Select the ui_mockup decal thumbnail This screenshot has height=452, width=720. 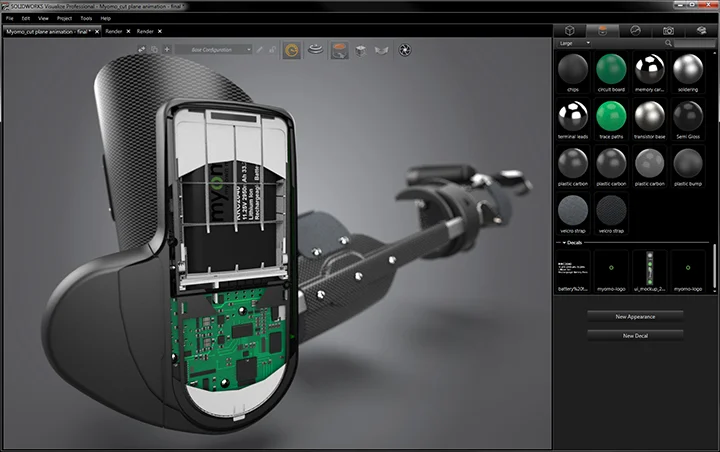[x=649, y=268]
